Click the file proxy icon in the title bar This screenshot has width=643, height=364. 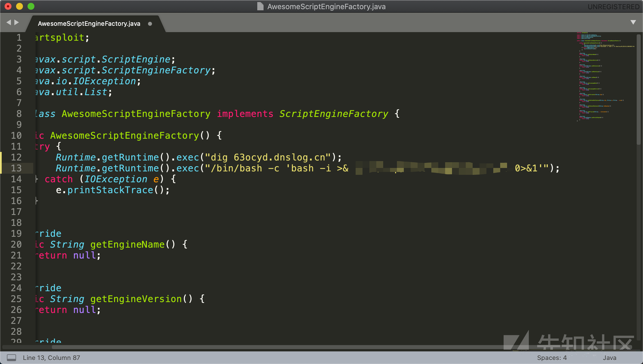[260, 6]
